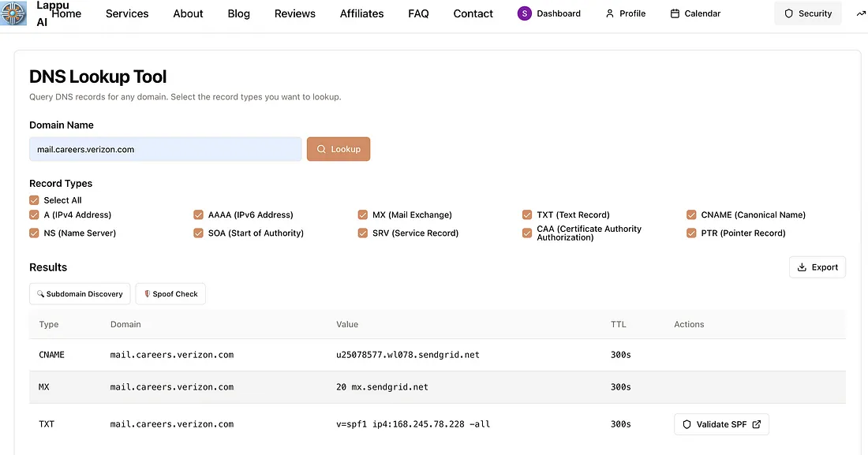The image size is (868, 455).
Task: Uncheck the TXT (Text Record) checkbox
Action: pyautogui.click(x=527, y=214)
